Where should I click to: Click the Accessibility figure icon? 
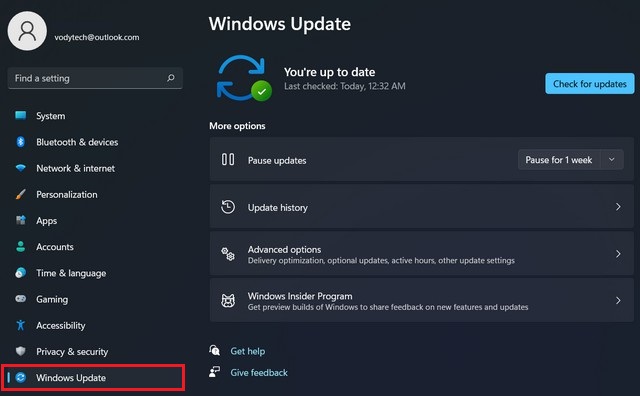click(20, 325)
